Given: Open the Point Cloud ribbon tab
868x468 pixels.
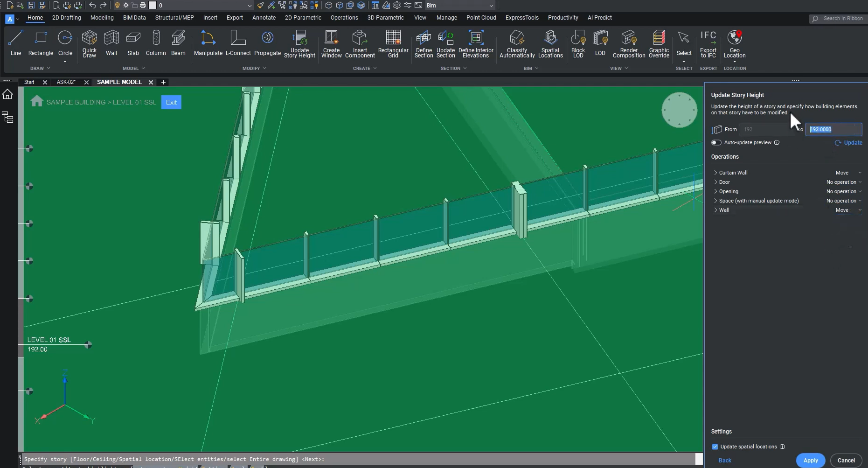Looking at the screenshot, I should tap(481, 17).
